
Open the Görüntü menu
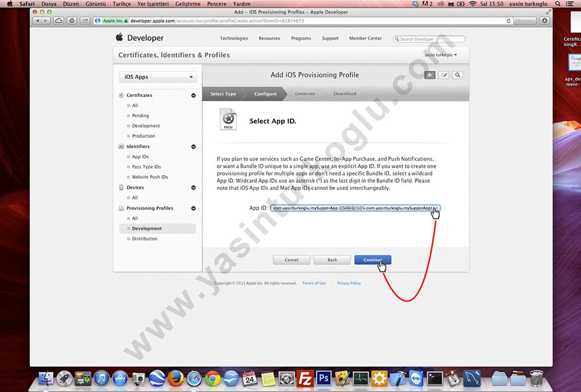pos(96,3)
